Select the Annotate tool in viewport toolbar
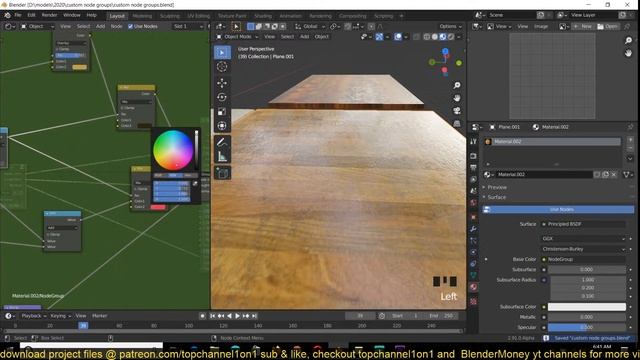The width and height of the screenshot is (640, 360). pyautogui.click(x=222, y=142)
